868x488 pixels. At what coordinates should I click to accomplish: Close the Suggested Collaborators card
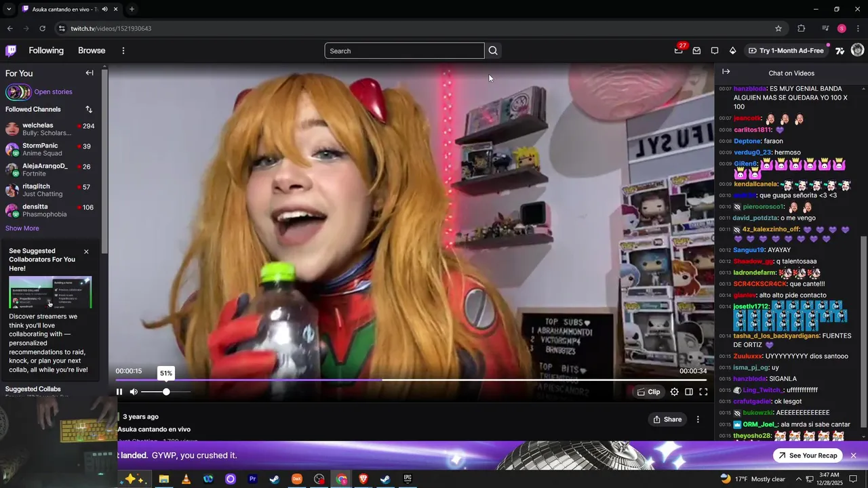[x=86, y=251]
